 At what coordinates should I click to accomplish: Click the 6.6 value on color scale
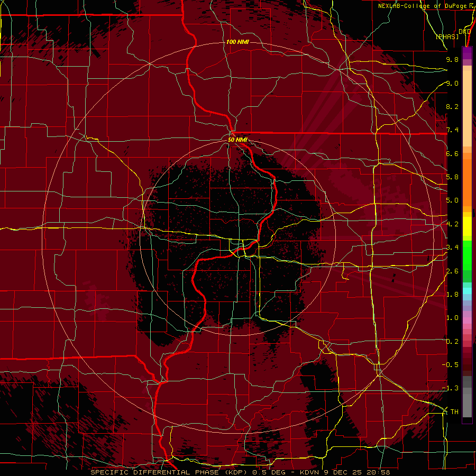(452, 153)
